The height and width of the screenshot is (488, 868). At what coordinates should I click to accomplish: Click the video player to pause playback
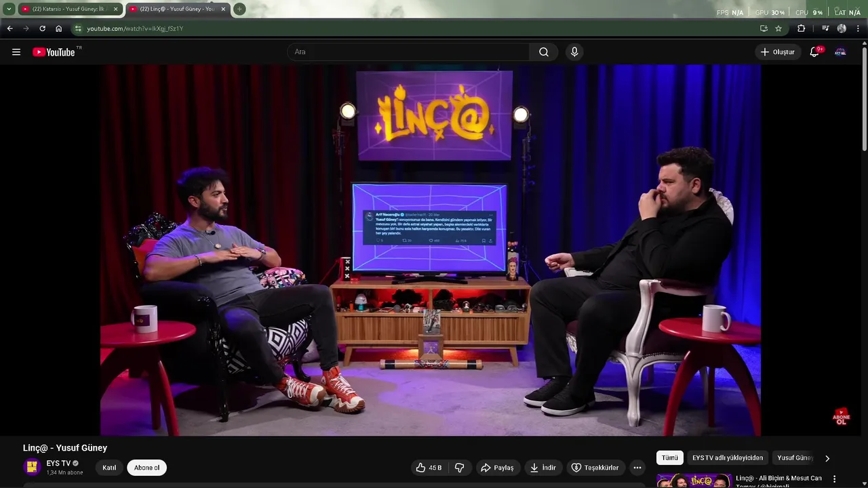pyautogui.click(x=431, y=249)
